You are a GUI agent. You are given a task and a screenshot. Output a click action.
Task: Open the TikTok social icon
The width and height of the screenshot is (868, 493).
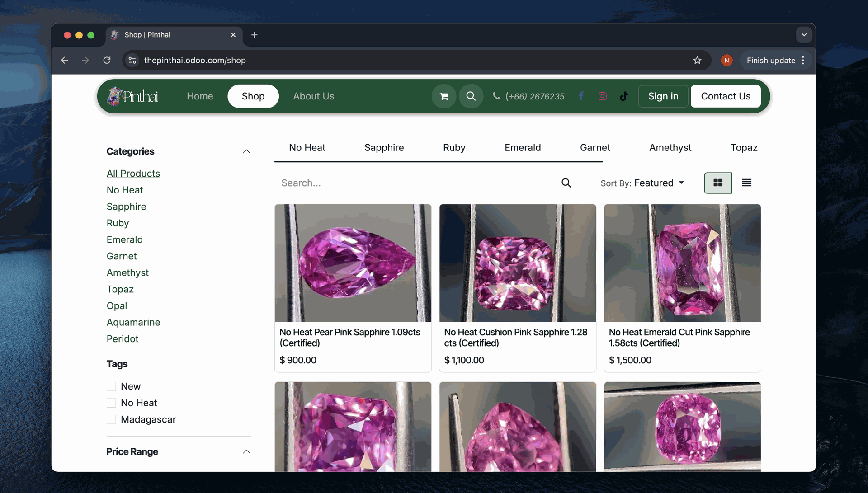click(x=624, y=96)
